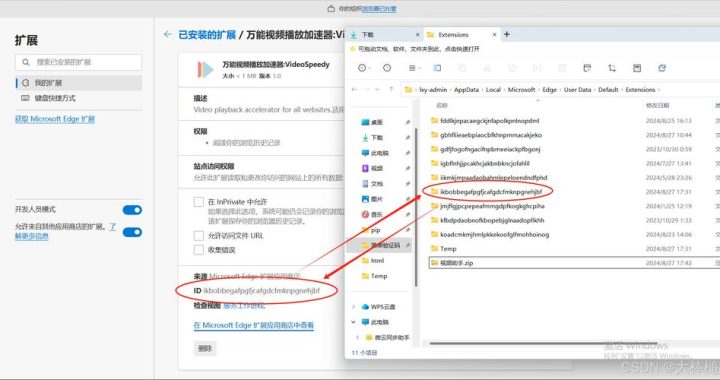Open 视频 in the Explorer sidebar
720x380 pixels.
click(x=377, y=168)
